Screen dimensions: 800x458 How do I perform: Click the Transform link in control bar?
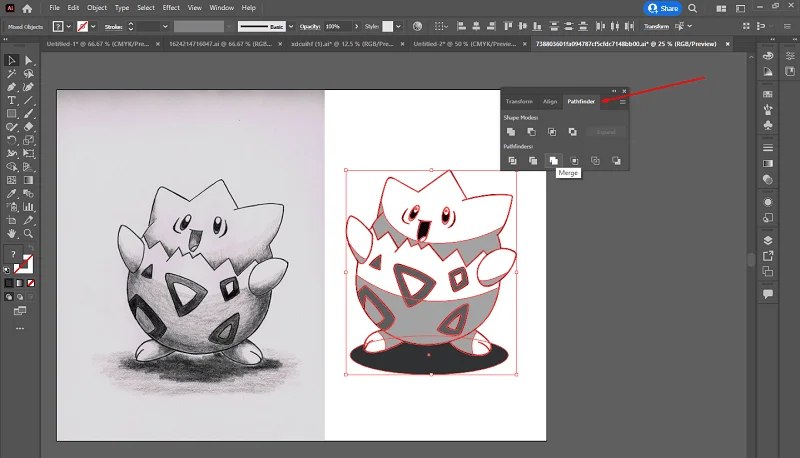(656, 27)
